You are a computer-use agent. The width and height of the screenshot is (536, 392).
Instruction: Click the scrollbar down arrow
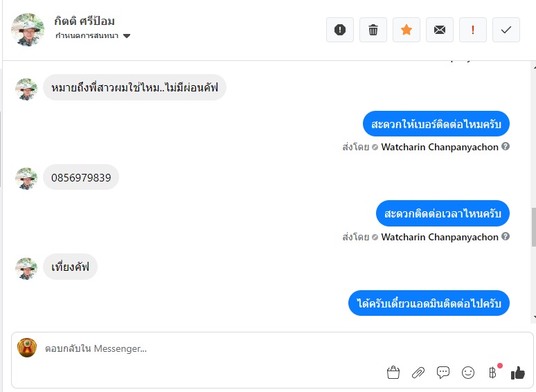[533, 317]
